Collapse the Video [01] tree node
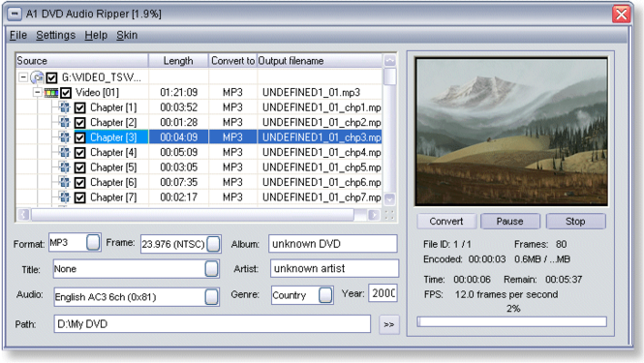 click(x=38, y=92)
